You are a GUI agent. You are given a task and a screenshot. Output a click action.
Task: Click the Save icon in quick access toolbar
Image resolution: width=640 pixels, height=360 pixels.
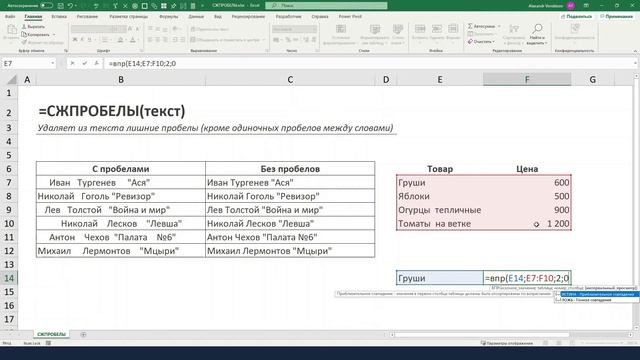point(60,6)
